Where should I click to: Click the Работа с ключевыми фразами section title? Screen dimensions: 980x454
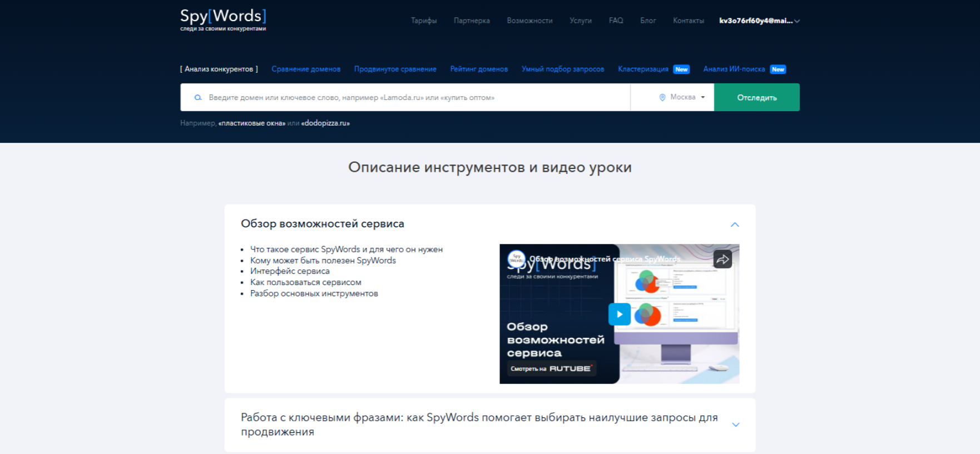[479, 425]
